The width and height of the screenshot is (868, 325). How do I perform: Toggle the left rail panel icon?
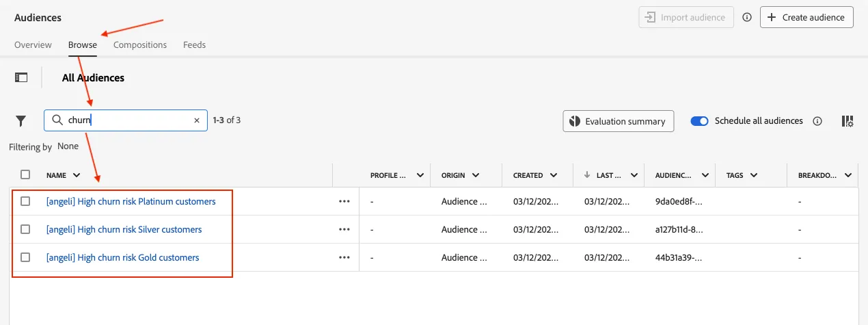tap(21, 78)
